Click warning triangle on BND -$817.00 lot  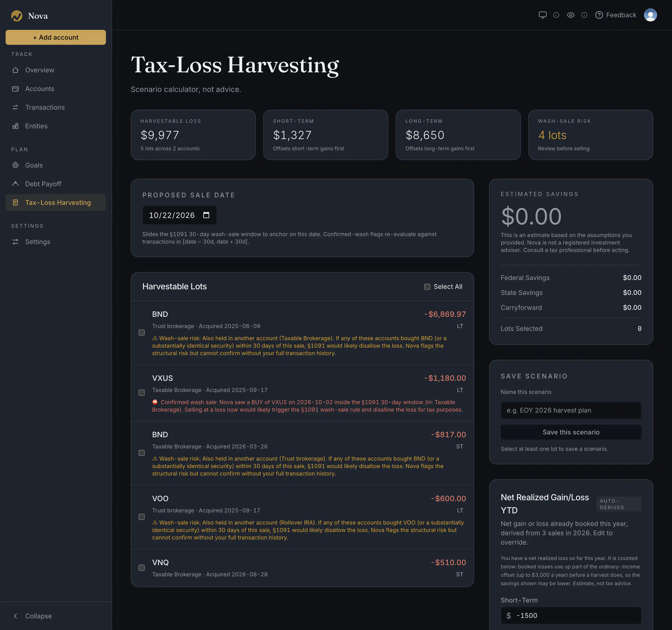[x=155, y=458]
